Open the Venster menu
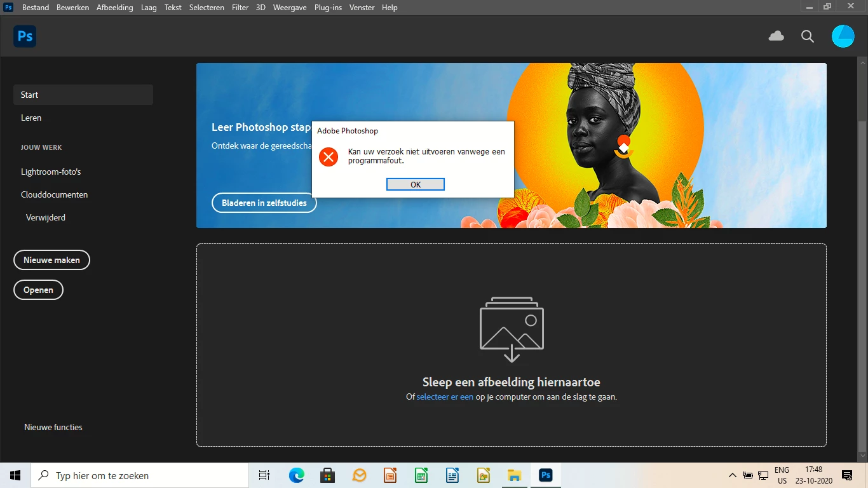 click(x=362, y=8)
